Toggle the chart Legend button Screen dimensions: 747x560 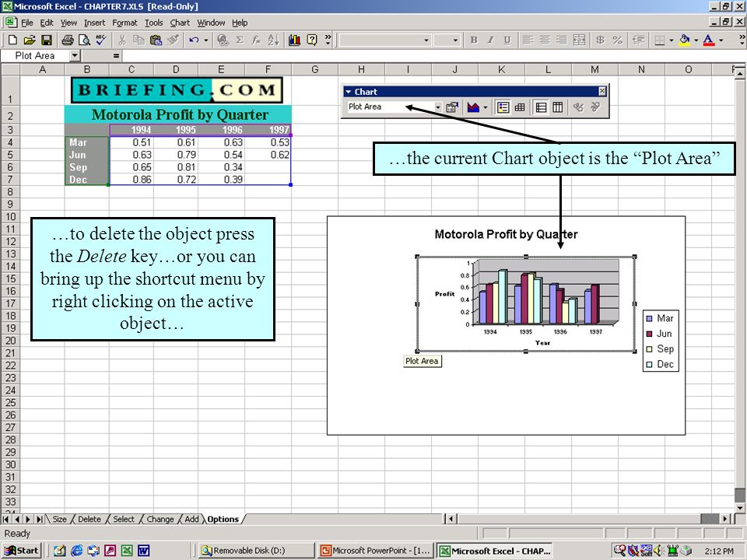tap(503, 107)
